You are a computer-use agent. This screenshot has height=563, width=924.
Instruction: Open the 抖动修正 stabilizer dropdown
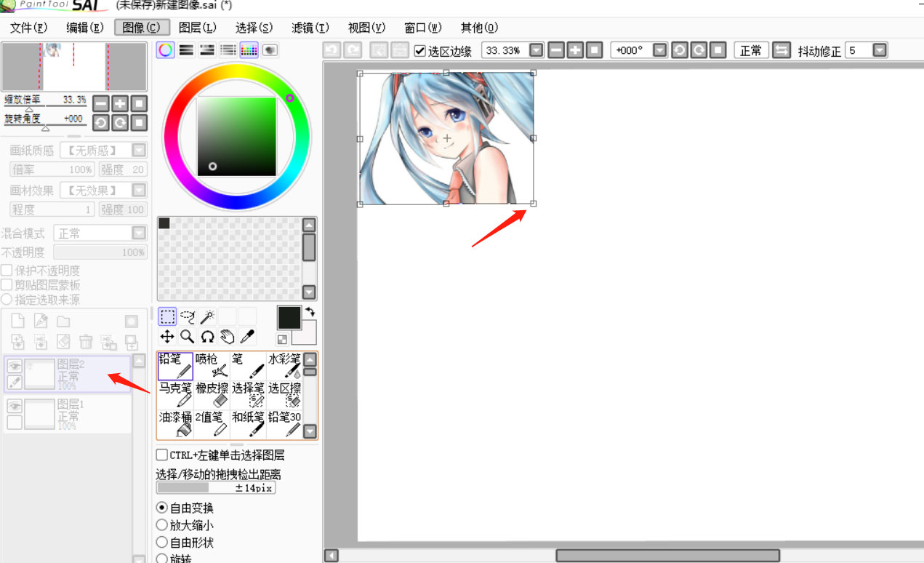880,50
